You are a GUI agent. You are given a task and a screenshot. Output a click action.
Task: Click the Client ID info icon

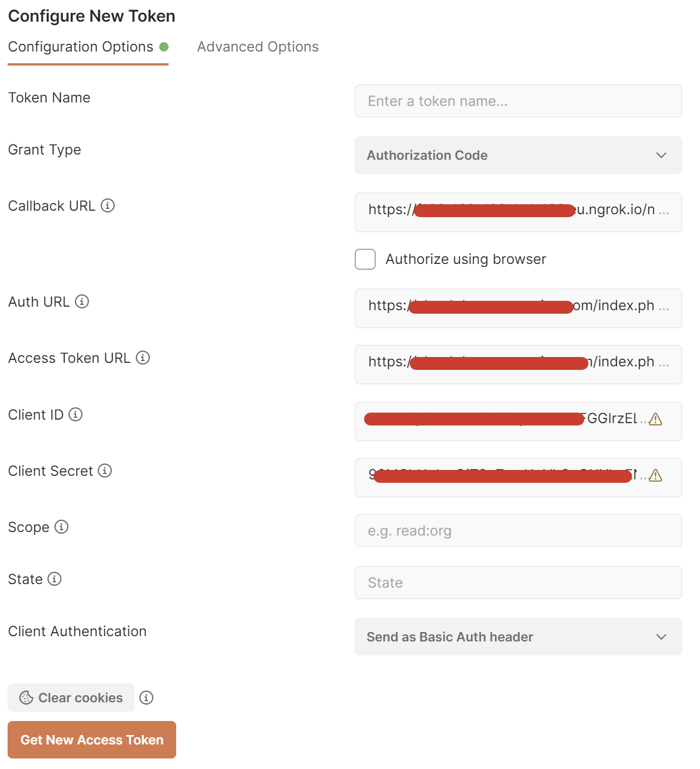tap(76, 414)
